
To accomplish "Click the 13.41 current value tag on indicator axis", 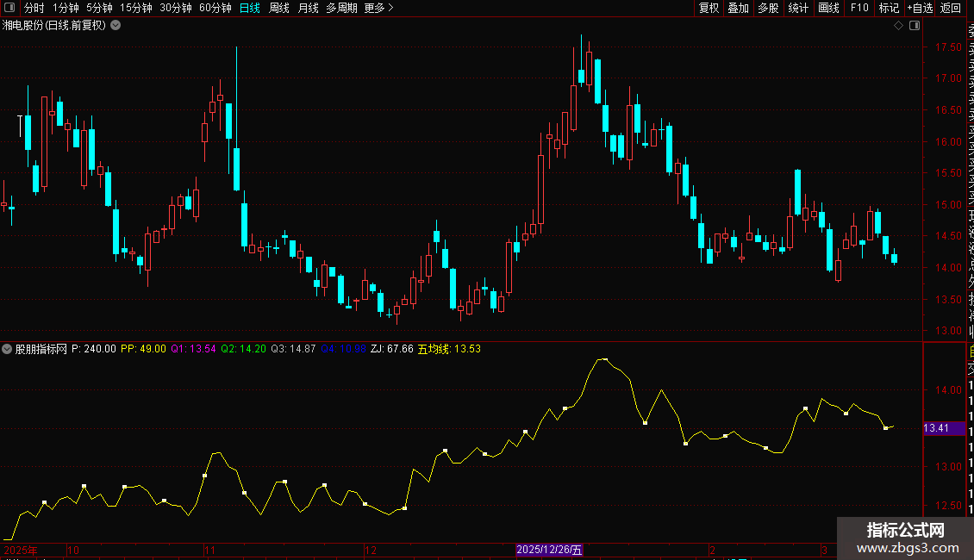I will pyautogui.click(x=944, y=428).
